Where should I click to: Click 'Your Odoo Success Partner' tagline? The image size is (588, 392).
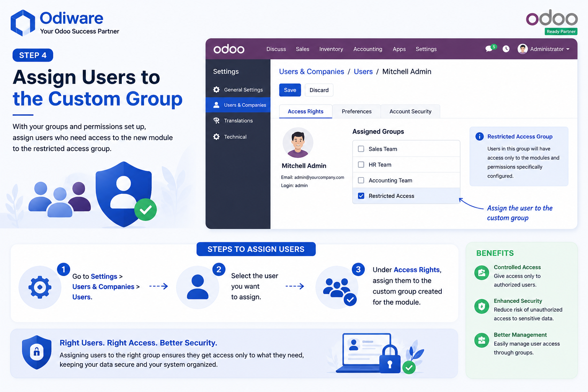coord(80,31)
